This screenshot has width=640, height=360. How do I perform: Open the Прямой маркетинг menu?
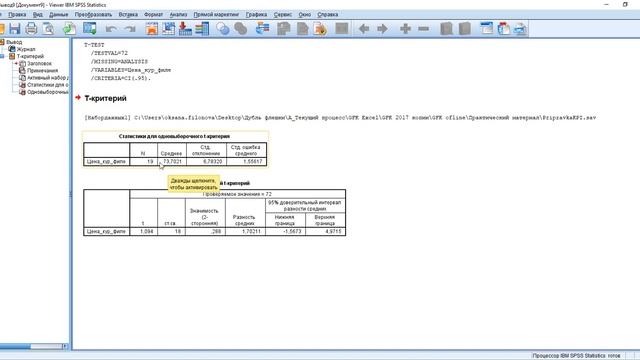click(x=216, y=14)
